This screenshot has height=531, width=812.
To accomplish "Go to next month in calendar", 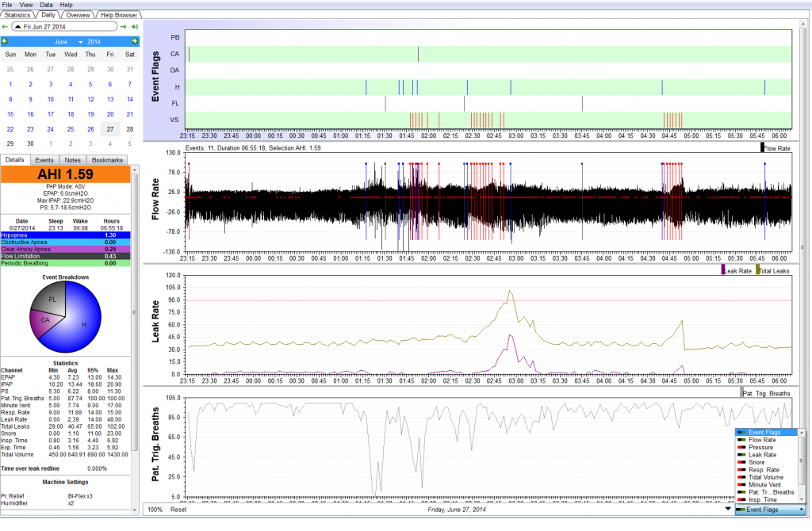I will point(135,41).
